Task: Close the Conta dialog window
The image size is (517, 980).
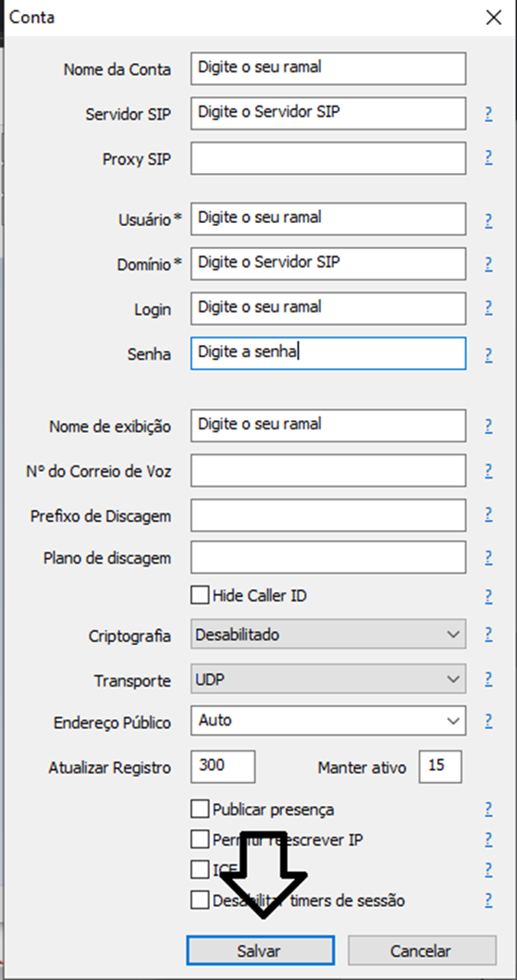Action: click(x=494, y=17)
